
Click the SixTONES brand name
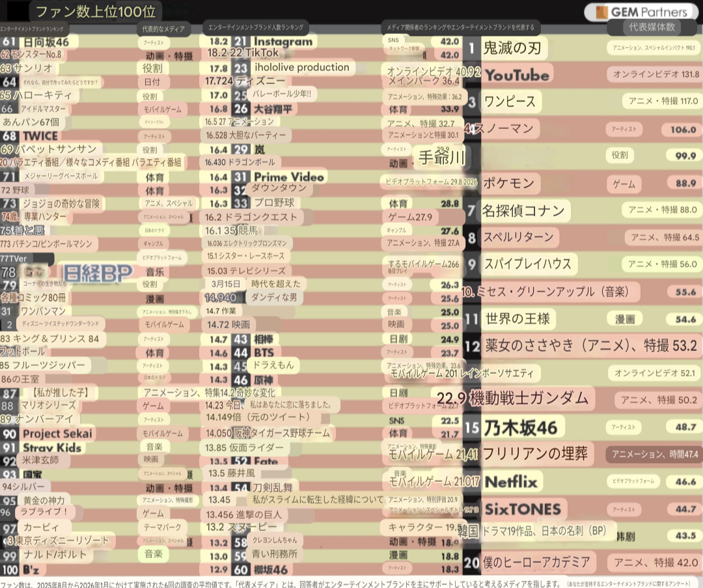click(523, 509)
